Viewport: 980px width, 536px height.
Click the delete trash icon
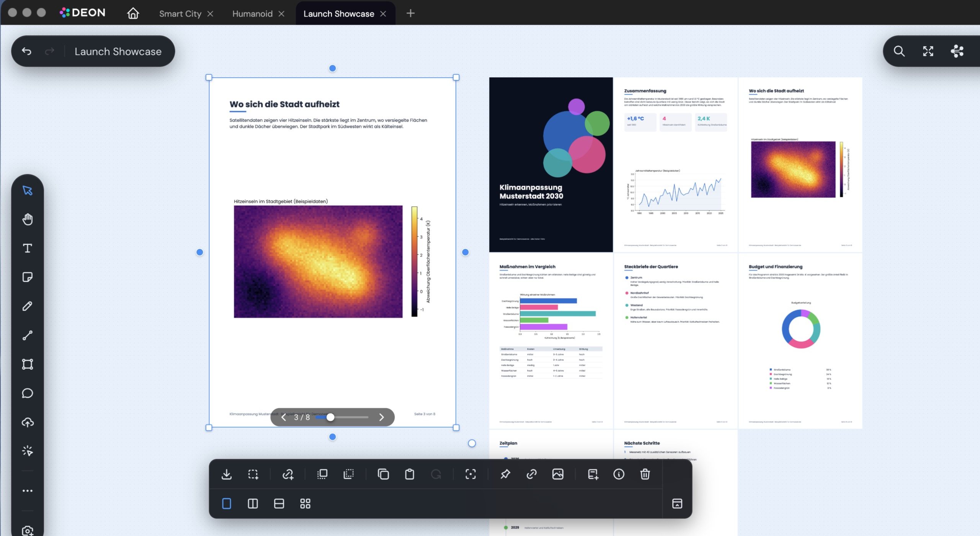645,474
